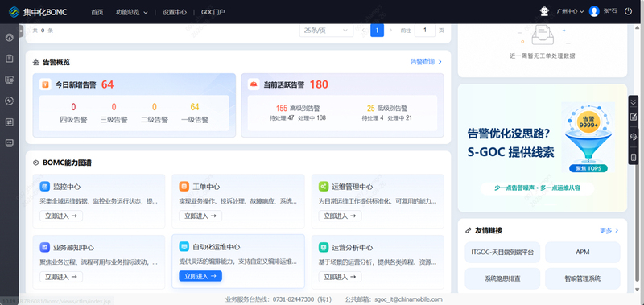Click the 张*石 username

coord(610,11)
